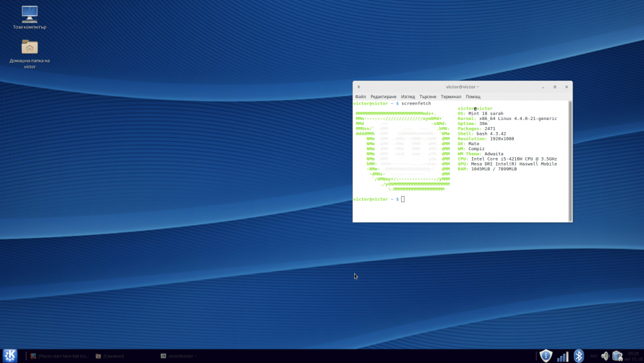The image size is (644, 363).
Task: Click the terminal vertical scrollbar
Action: click(570, 161)
